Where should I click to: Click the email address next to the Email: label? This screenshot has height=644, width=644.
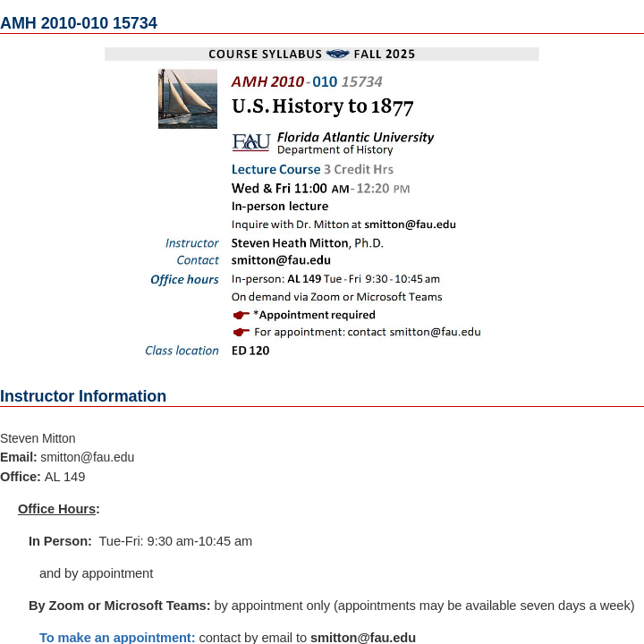pyautogui.click(x=88, y=457)
